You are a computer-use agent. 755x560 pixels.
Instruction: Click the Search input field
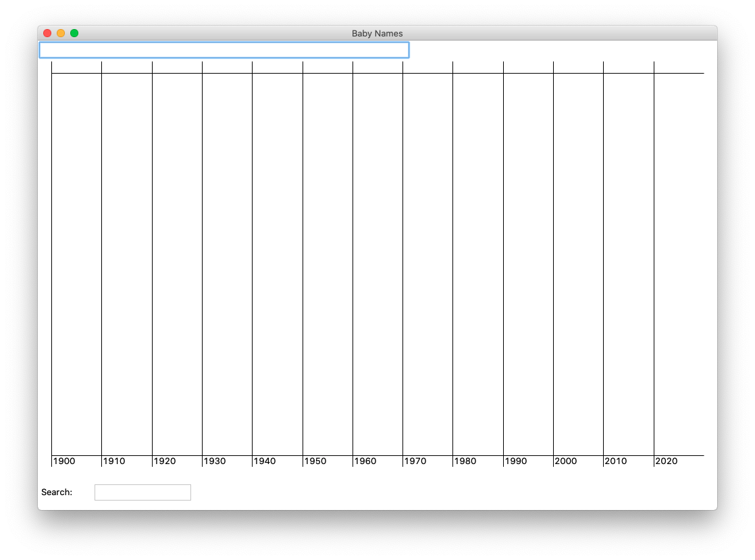pyautogui.click(x=142, y=492)
